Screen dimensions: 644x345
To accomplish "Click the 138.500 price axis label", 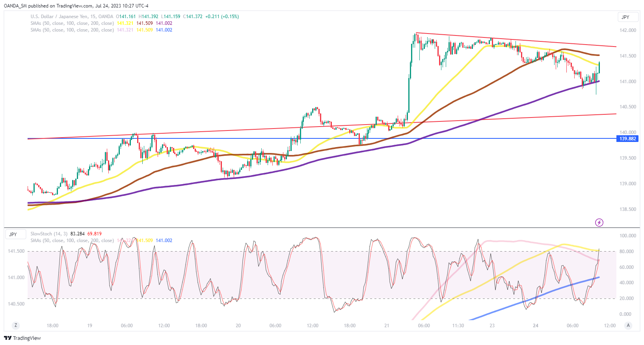I will pyautogui.click(x=628, y=209).
